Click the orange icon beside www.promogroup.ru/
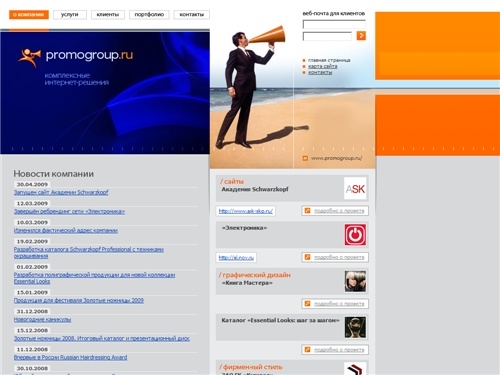Screen dimensions: 500x375 tap(305, 158)
